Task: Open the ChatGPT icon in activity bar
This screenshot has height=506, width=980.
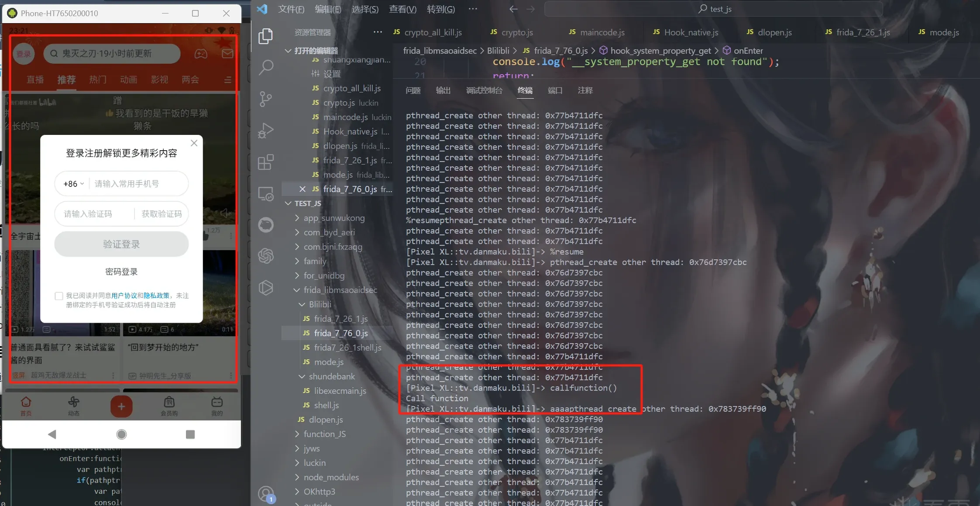Action: [x=265, y=255]
